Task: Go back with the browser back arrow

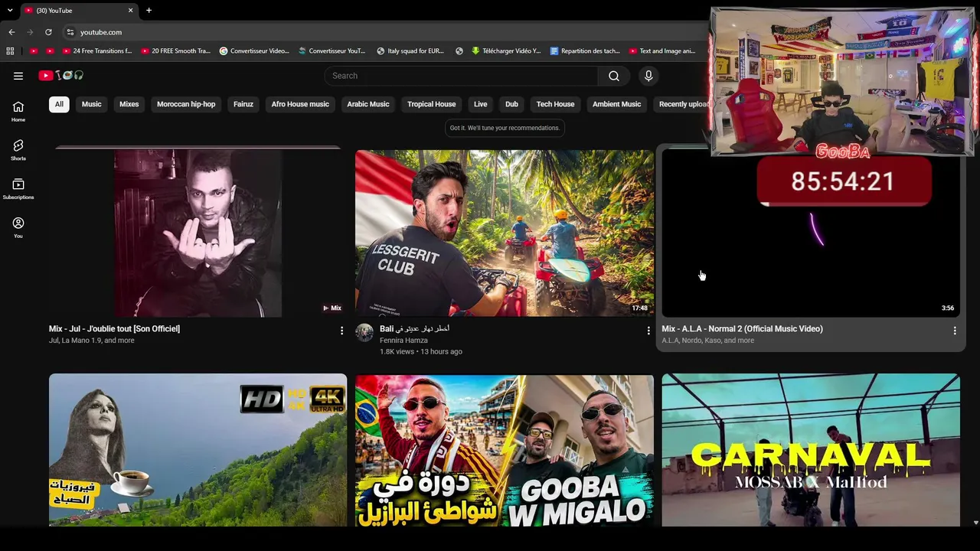Action: pyautogui.click(x=11, y=32)
